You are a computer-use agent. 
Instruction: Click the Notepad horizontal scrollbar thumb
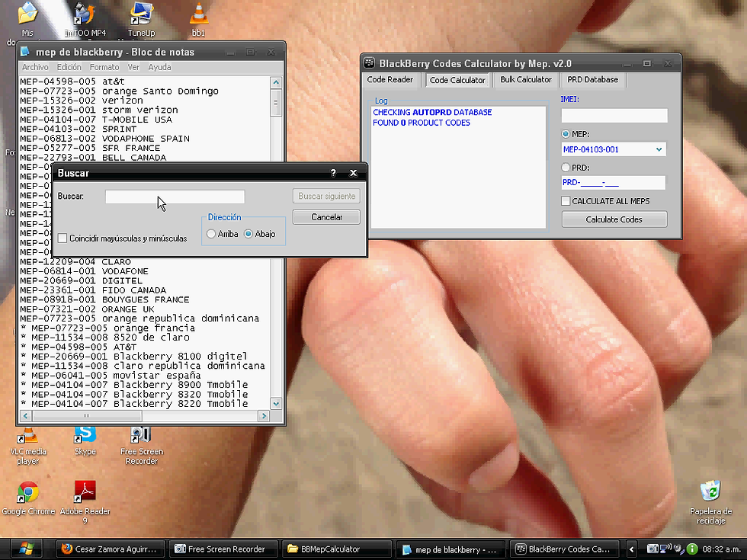point(87,416)
